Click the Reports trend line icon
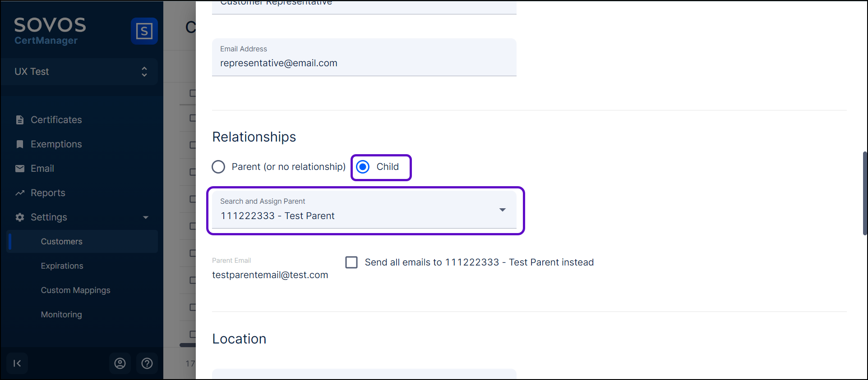 click(20, 193)
